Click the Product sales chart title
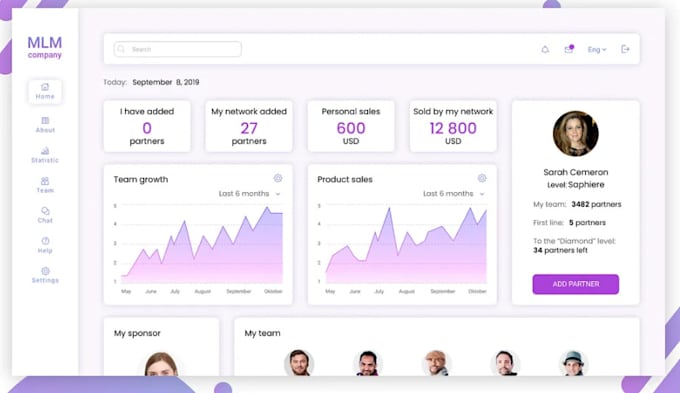680x393 pixels. pyautogui.click(x=345, y=180)
